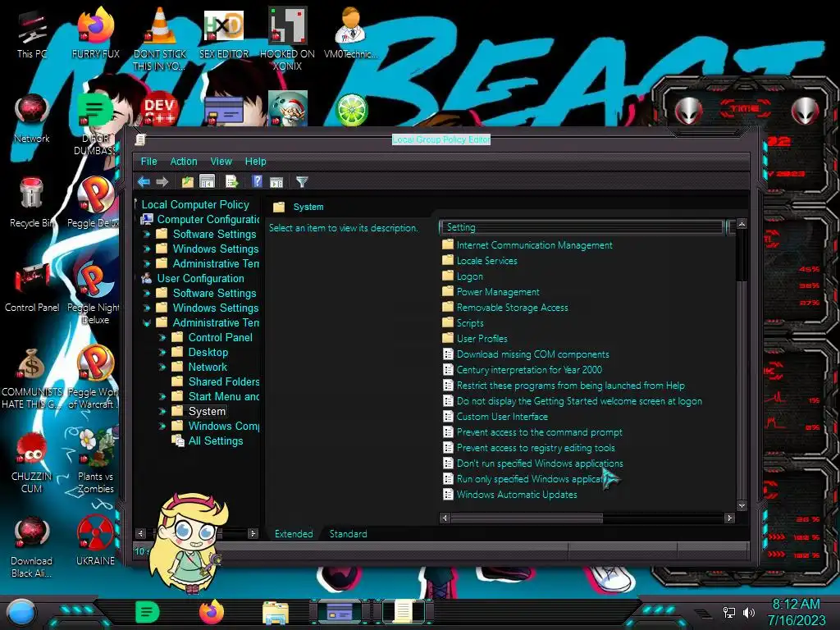The height and width of the screenshot is (630, 840).
Task: Select the HOOKED ON XONIX desktop icon
Action: [x=287, y=39]
